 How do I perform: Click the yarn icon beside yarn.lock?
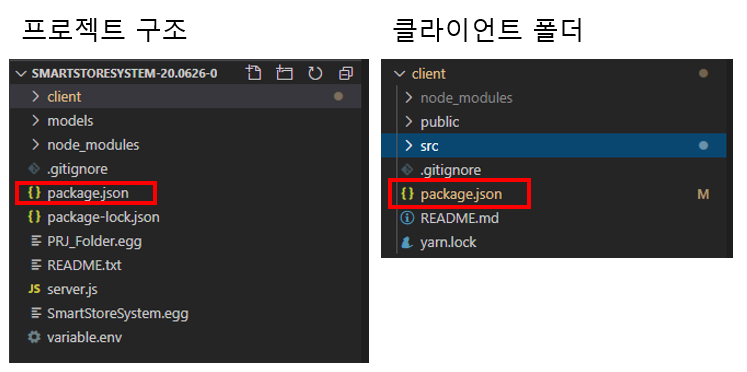click(x=407, y=242)
